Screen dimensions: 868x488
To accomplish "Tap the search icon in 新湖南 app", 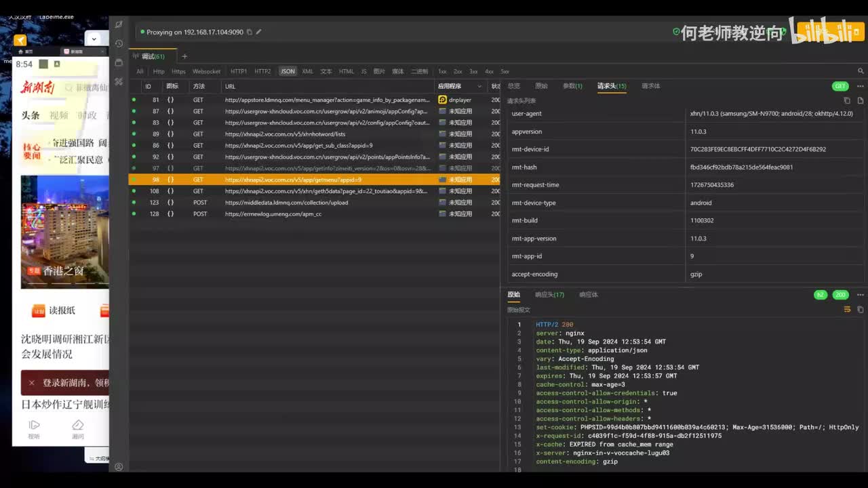I will coord(68,87).
